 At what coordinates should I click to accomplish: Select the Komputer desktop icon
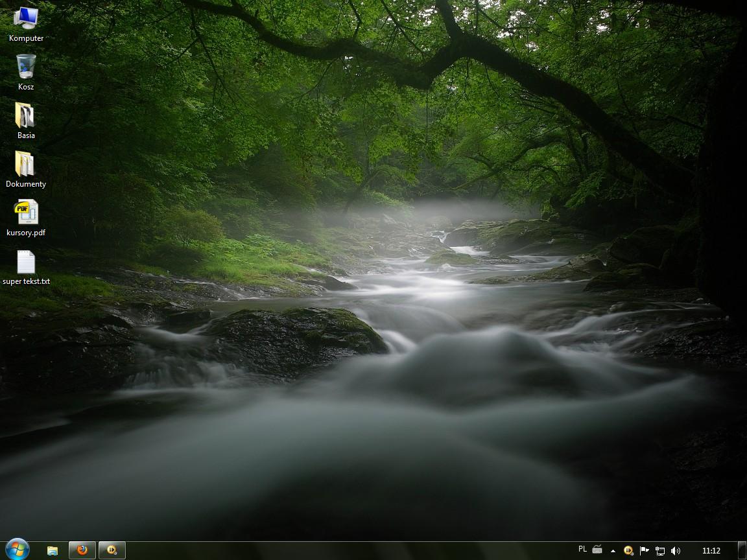(26, 19)
